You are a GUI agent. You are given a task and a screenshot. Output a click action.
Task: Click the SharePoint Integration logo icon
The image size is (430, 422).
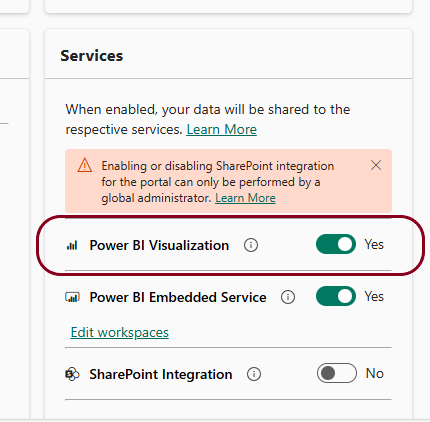72,374
